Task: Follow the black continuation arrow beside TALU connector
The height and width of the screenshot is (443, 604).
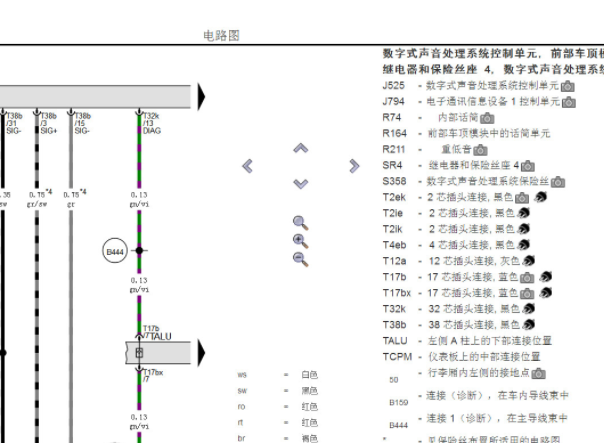Action: 201,352
